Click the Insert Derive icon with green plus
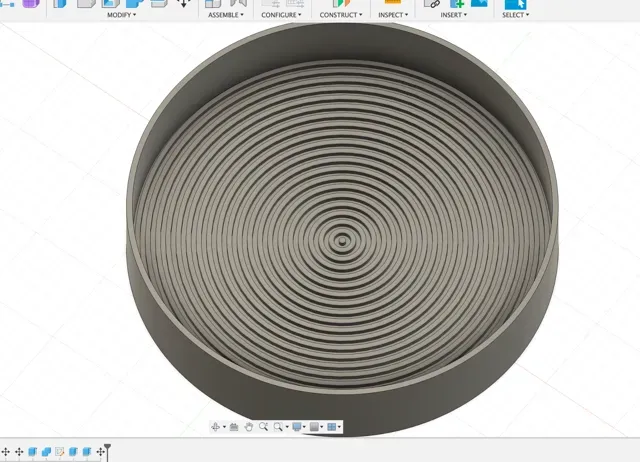This screenshot has height=462, width=640. [457, 4]
